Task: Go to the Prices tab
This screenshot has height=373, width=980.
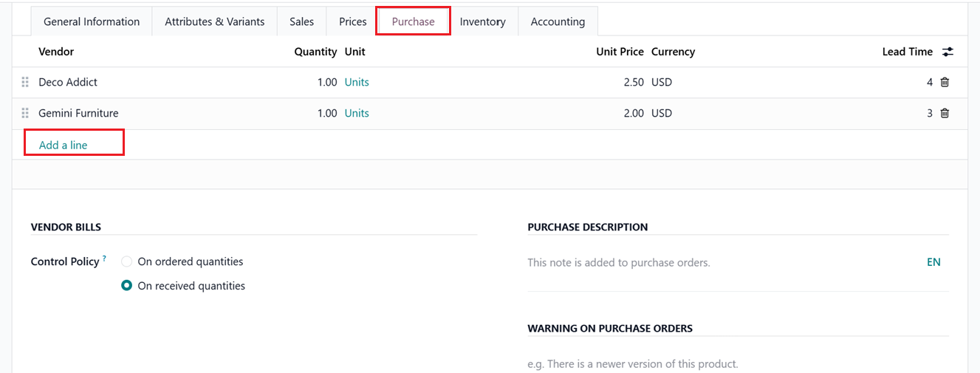Action: (x=353, y=21)
